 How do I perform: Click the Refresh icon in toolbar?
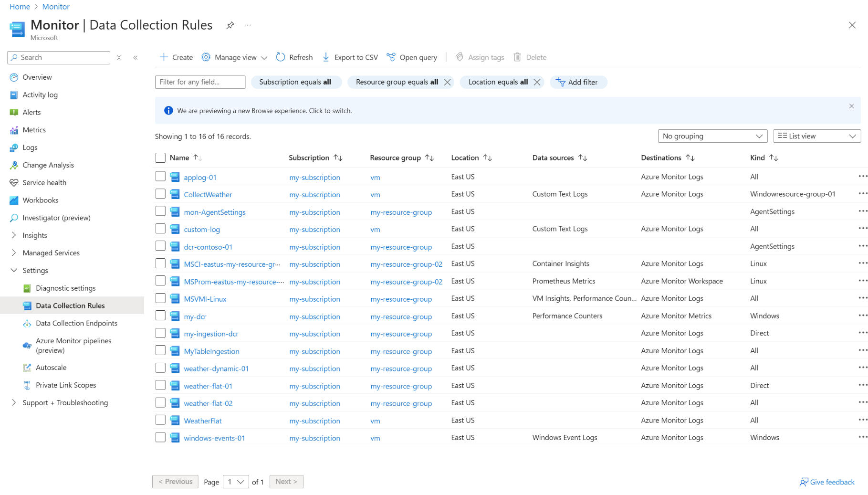[x=281, y=57]
